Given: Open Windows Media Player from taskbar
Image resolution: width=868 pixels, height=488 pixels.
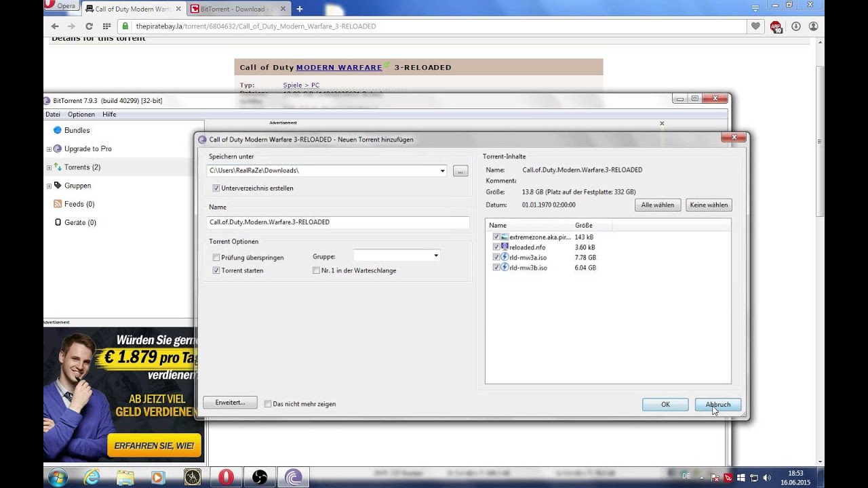Looking at the screenshot, I should (158, 477).
